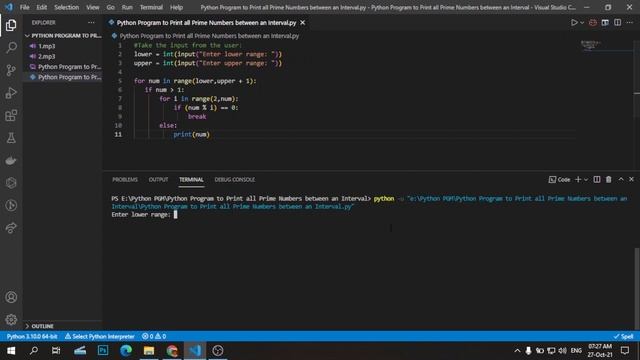Click the Python 3.10.0 64-bit status item
This screenshot has width=640, height=360.
tap(32, 336)
